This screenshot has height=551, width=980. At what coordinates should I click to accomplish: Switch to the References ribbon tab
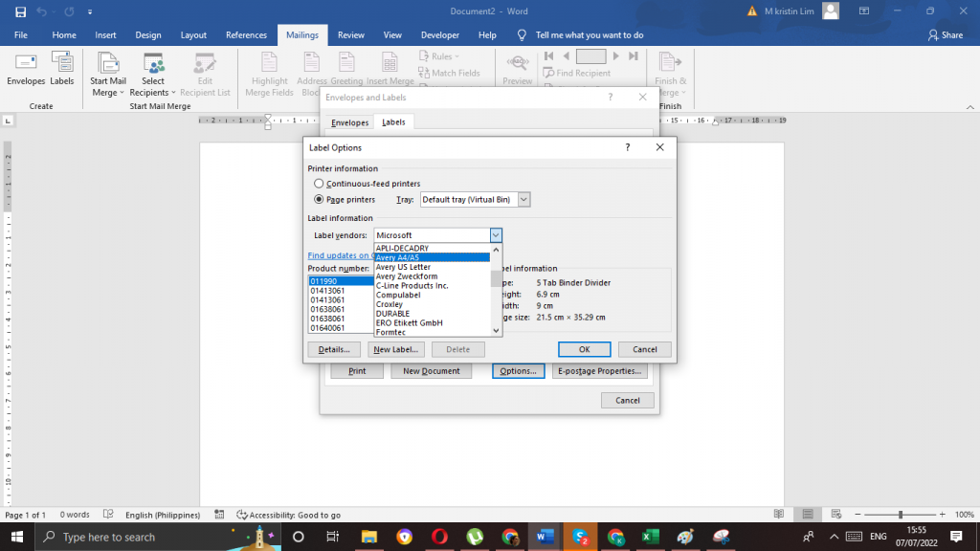(246, 35)
